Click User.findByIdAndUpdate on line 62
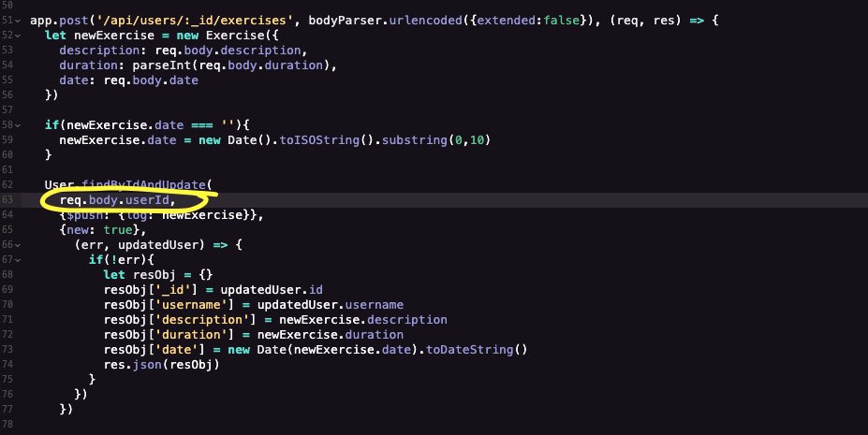 tap(125, 184)
